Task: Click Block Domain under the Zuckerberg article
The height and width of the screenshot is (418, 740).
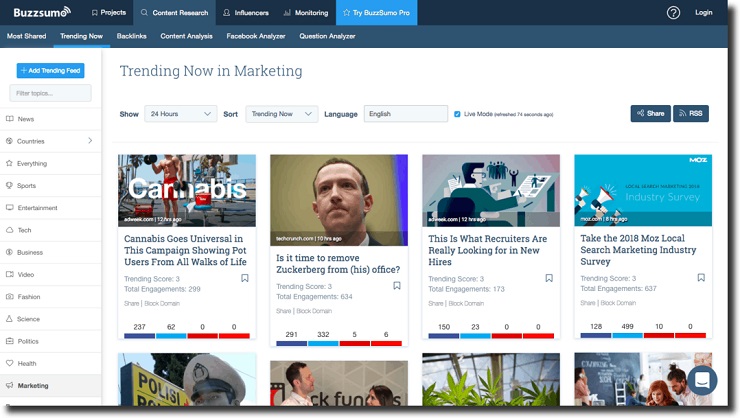Action: tap(314, 311)
